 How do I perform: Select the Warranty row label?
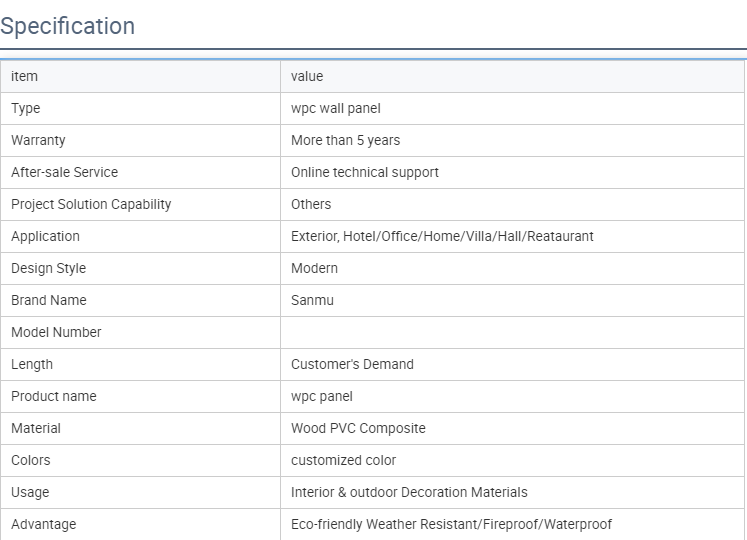tap(38, 140)
